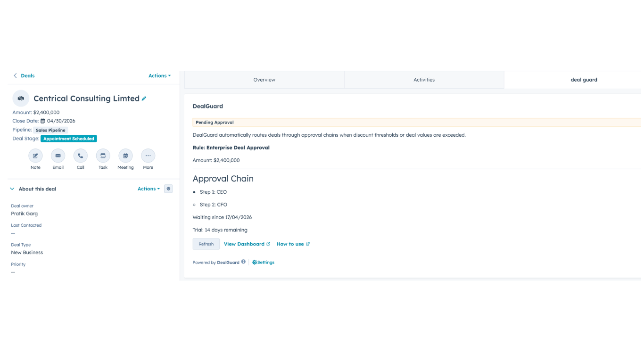Click the Priority empty value

coord(13,272)
